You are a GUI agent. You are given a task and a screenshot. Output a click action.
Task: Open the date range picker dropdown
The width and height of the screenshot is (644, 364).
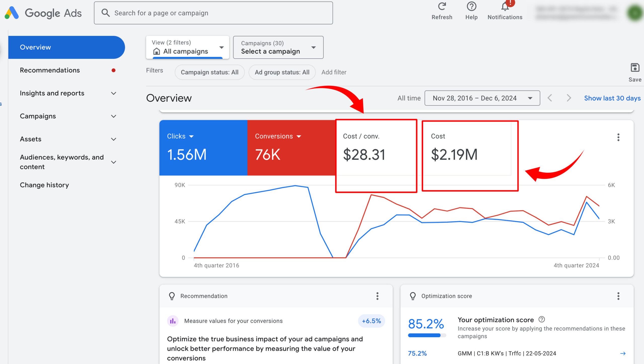(482, 98)
